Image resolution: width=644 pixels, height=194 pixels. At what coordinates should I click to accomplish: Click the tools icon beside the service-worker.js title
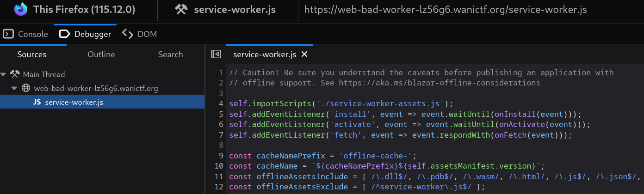[180, 10]
